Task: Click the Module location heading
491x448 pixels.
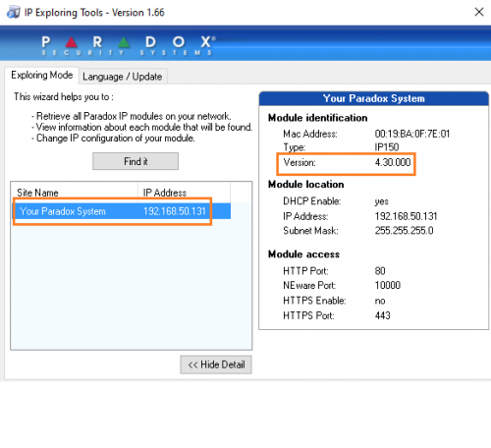Action: pos(305,185)
